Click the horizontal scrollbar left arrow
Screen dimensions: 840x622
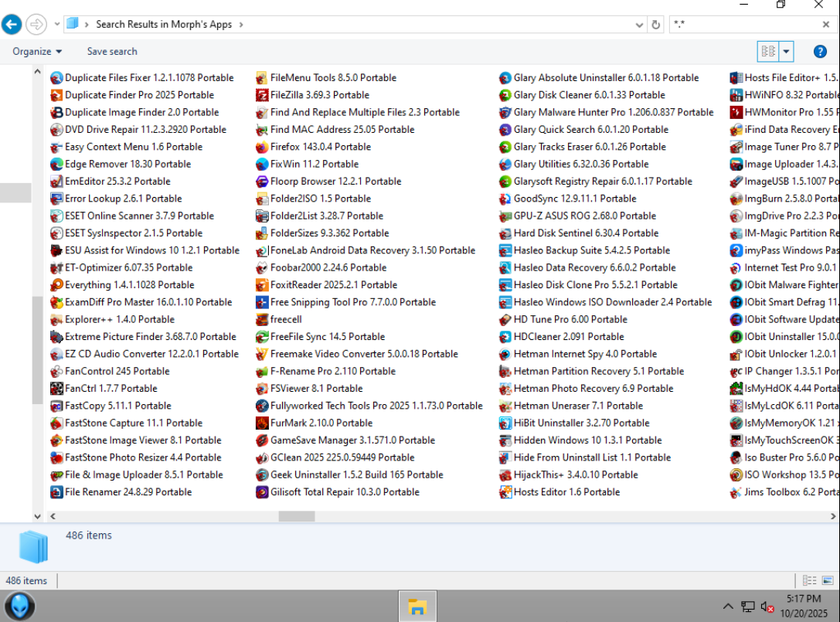click(53, 516)
